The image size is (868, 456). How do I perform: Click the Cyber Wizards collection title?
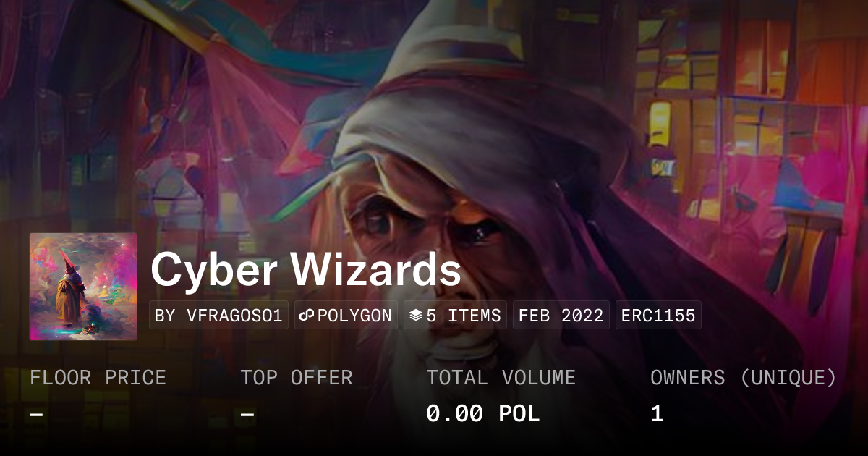click(306, 271)
